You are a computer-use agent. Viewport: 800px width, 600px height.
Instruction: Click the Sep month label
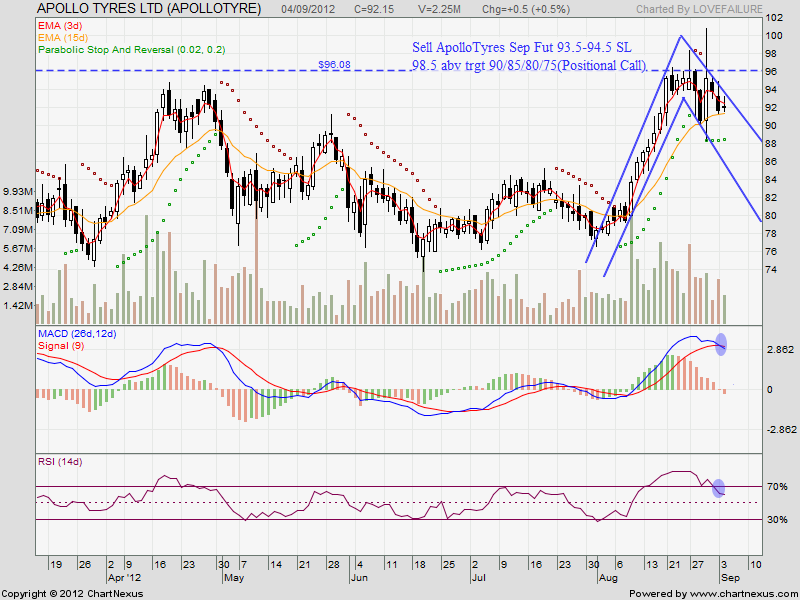click(729, 578)
